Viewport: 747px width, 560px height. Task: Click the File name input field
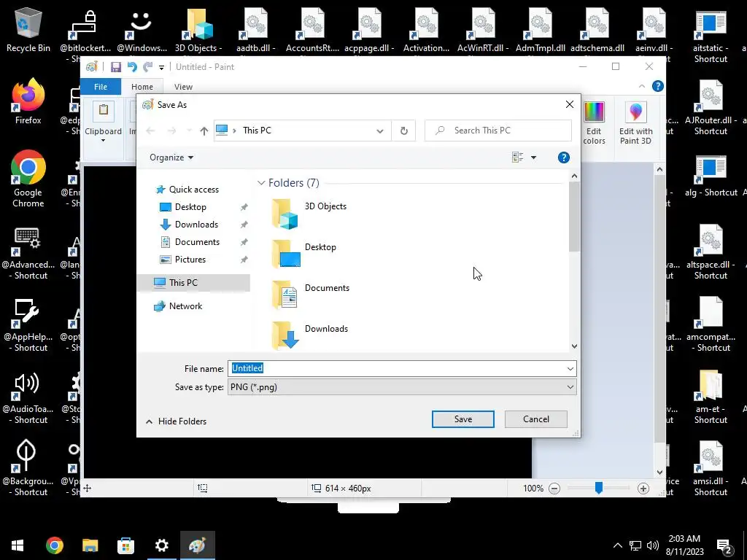tap(396, 368)
